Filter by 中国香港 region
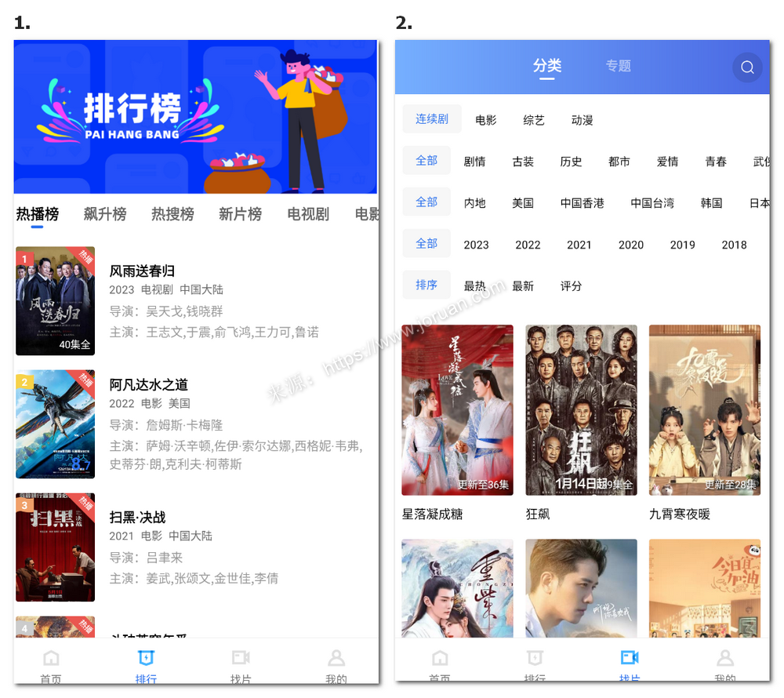Viewport: 784px width, 698px height. tap(583, 203)
